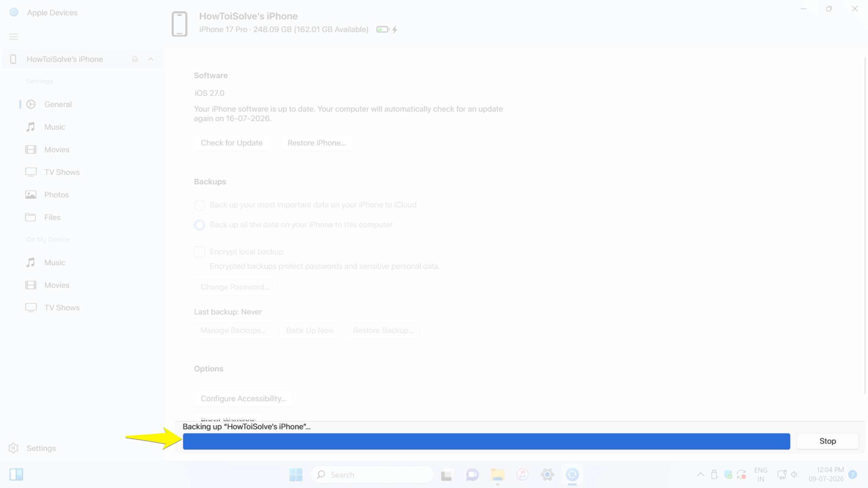This screenshot has width=868, height=488.
Task: Open language selector ENG IN in taskbar
Action: pos(761,474)
